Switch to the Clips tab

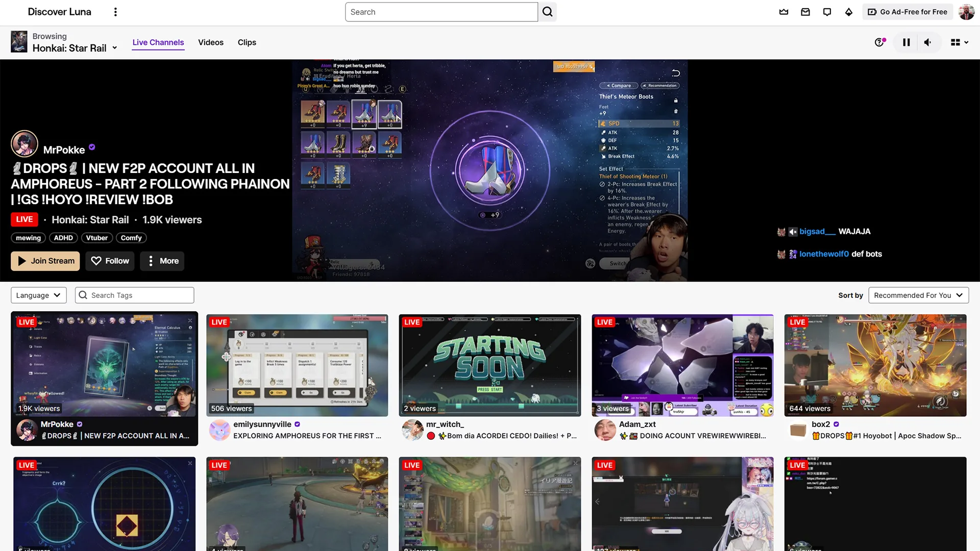coord(247,42)
